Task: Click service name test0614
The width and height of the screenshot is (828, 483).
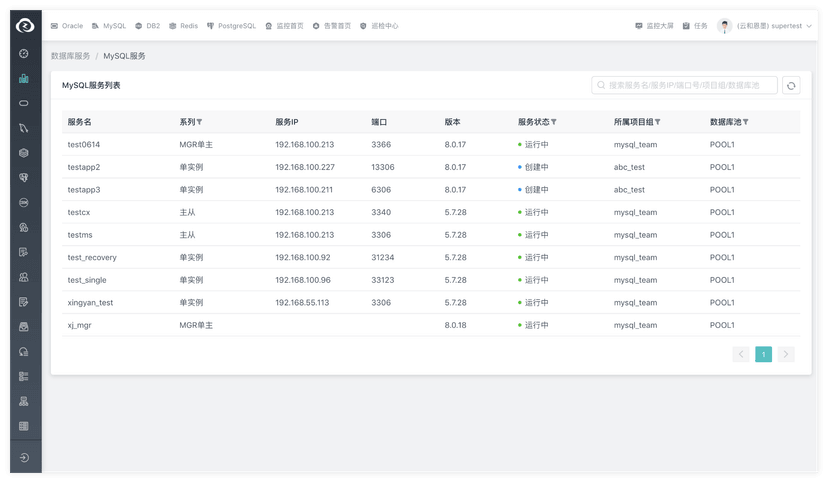Action: pos(83,145)
